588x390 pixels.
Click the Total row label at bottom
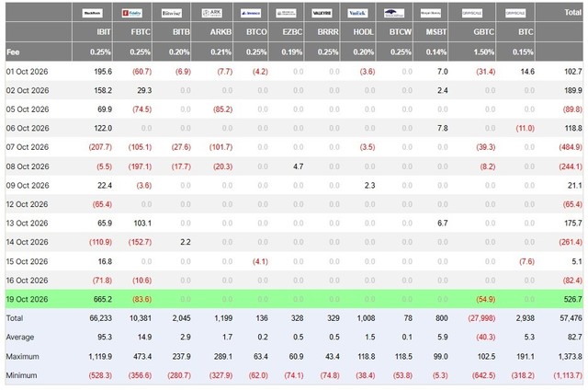(15, 318)
